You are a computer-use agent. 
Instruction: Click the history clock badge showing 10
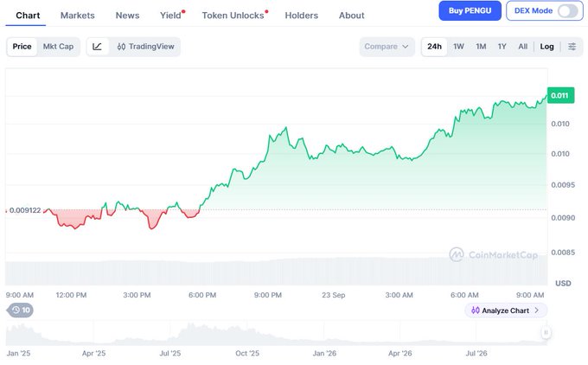point(20,310)
